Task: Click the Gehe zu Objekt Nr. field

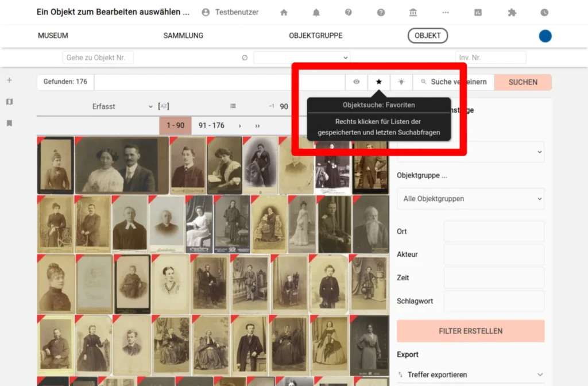Action: point(98,57)
